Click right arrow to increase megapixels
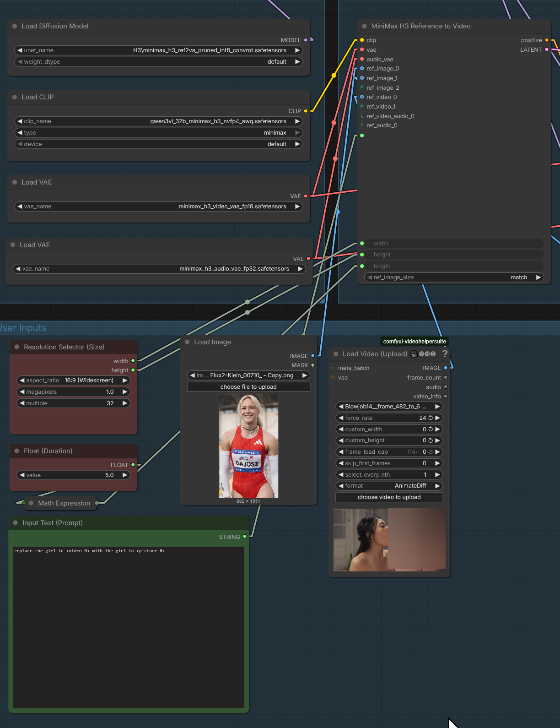Image resolution: width=560 pixels, height=728 pixels. pyautogui.click(x=125, y=392)
